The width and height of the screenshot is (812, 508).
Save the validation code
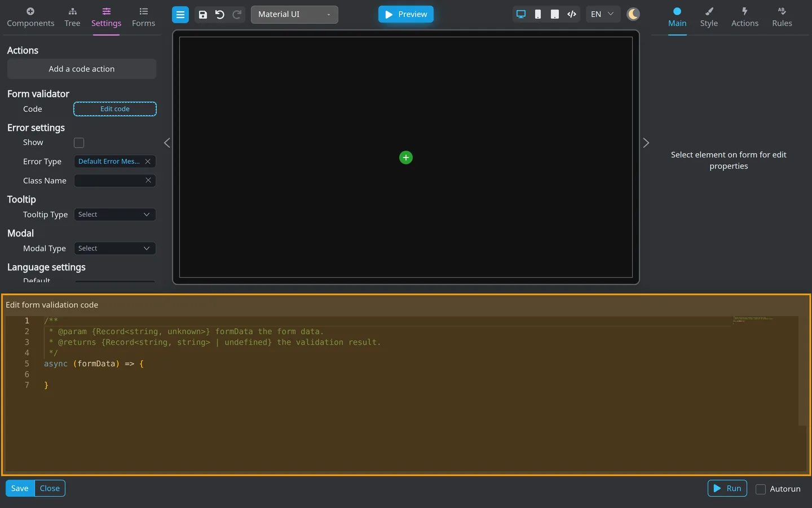coord(20,488)
